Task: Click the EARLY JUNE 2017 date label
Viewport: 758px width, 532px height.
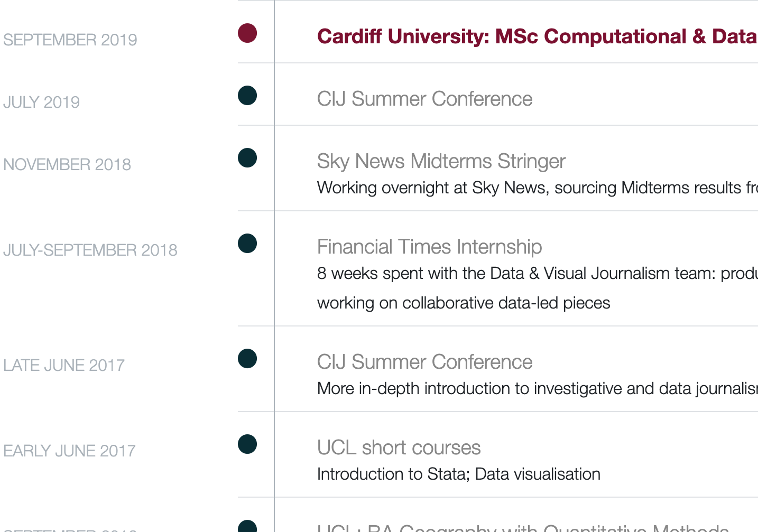Action: (x=69, y=451)
